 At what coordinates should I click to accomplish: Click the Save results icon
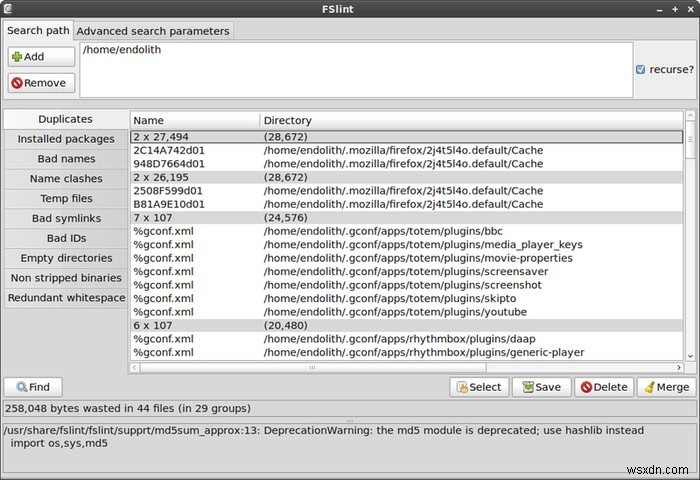pos(528,387)
